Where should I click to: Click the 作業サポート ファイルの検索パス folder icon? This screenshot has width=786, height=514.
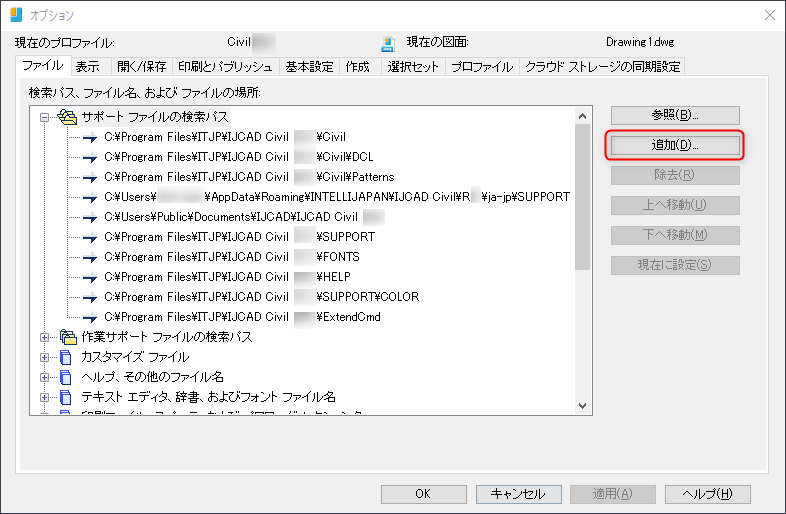tap(68, 337)
